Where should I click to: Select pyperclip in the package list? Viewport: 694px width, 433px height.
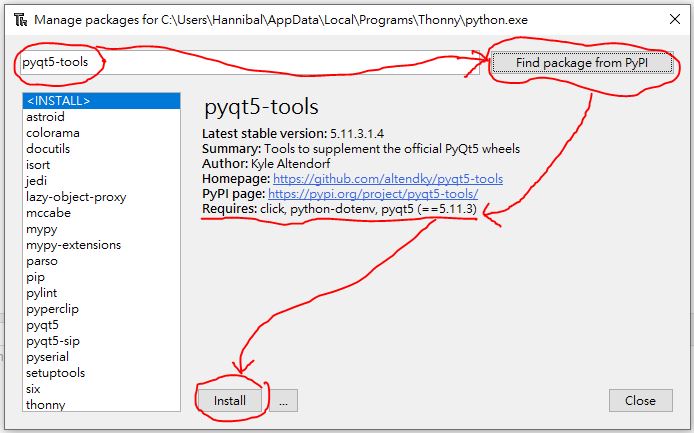point(101,309)
